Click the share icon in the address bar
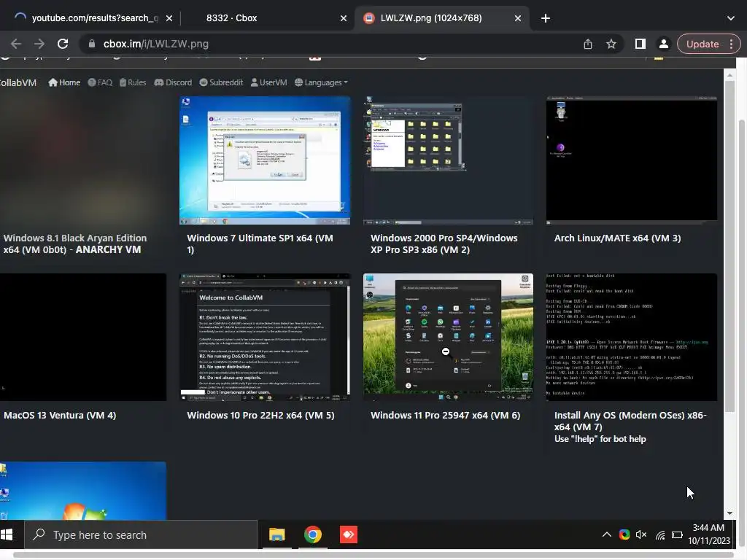This screenshot has height=560, width=747. click(x=588, y=44)
